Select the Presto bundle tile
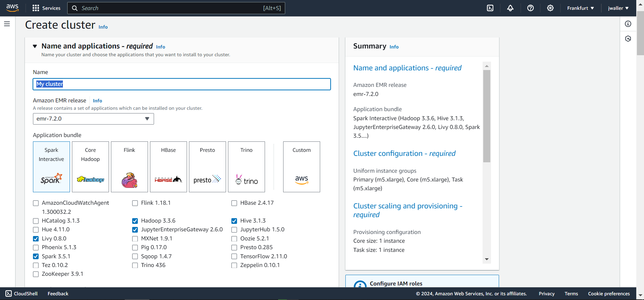 pos(207,167)
